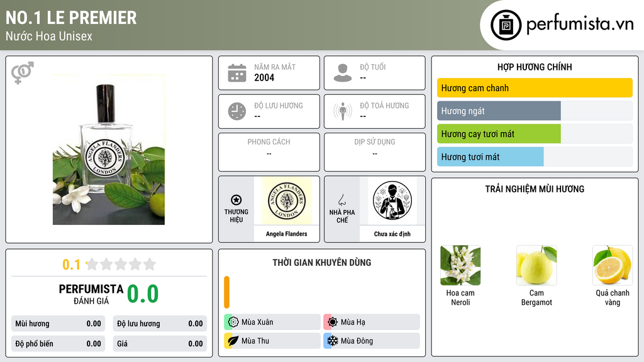
Task: Click the snowflake icon for Mùa Đông
Action: 333,341
